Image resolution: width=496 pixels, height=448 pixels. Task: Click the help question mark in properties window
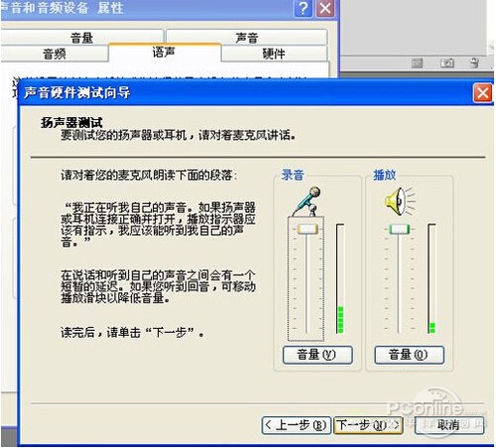click(304, 8)
